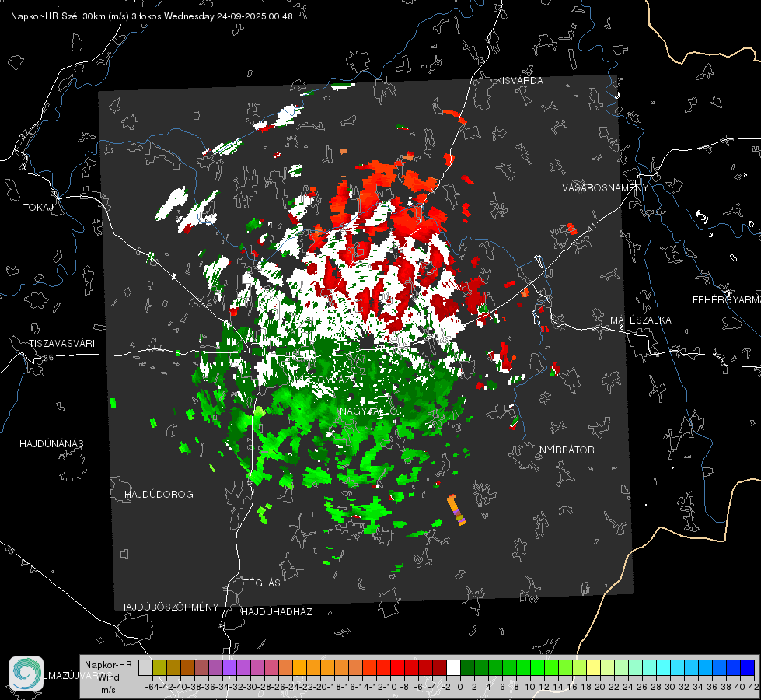Click the HAJDÚHADHÁZ city label
The width and height of the screenshot is (761, 700).
point(277,612)
